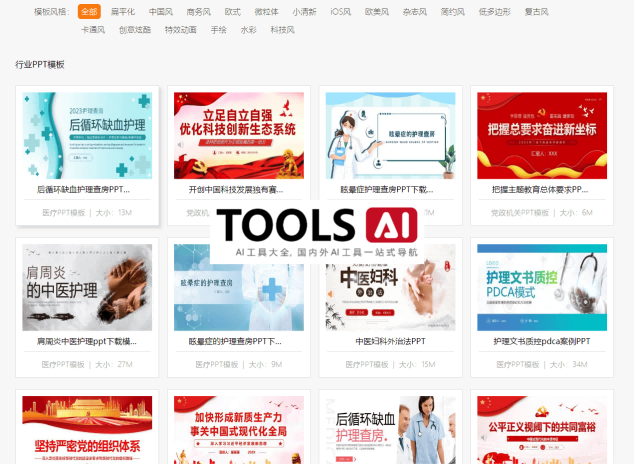Select the 复古风 style option
This screenshot has width=634, height=464.
pos(536,12)
